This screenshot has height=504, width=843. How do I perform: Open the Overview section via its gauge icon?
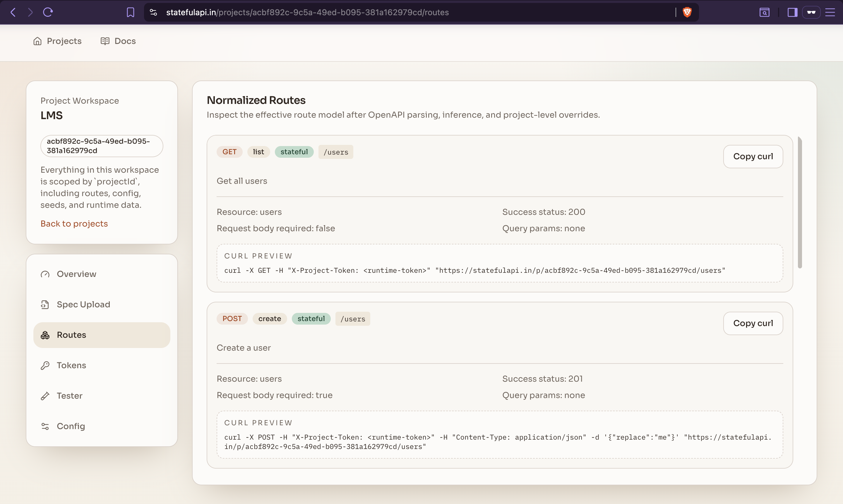point(45,274)
